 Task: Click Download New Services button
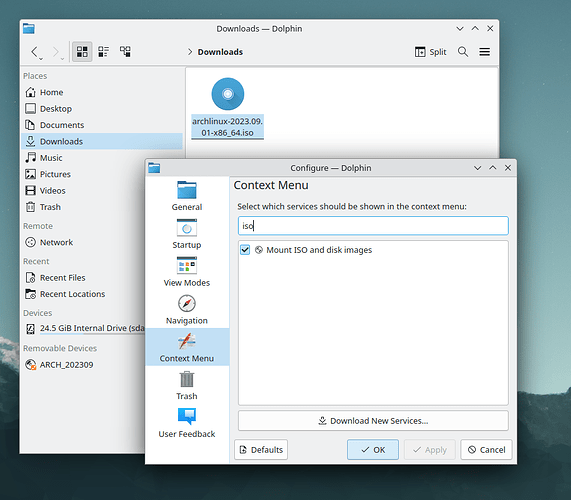coord(373,421)
